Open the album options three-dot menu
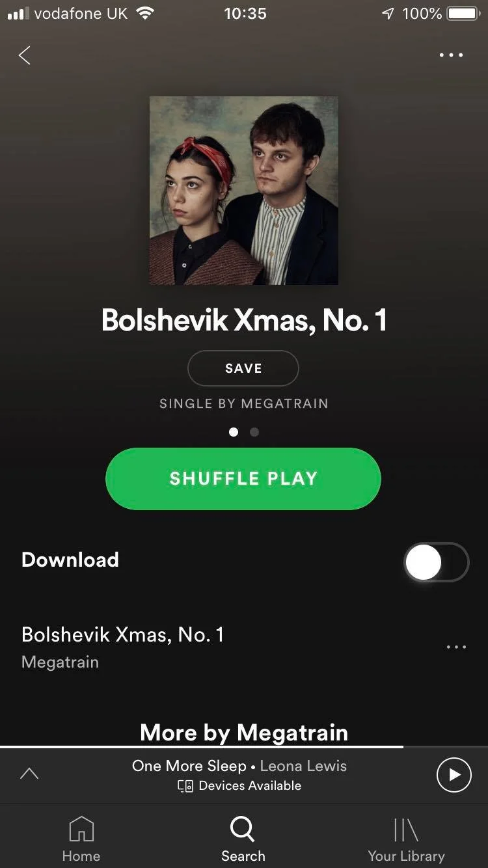 click(x=451, y=55)
